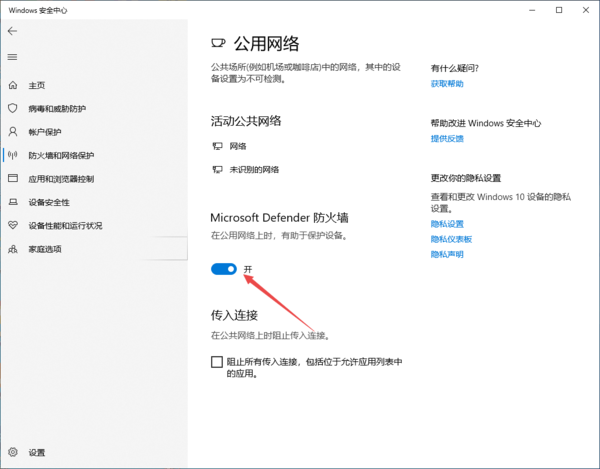Turn off the Microsoft Defender 防火墙 toggle
This screenshot has height=469, width=600.
(224, 269)
